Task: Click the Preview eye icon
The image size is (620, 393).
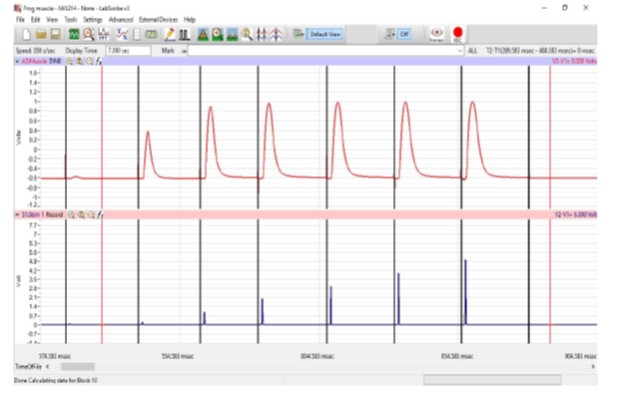Action: point(437,34)
